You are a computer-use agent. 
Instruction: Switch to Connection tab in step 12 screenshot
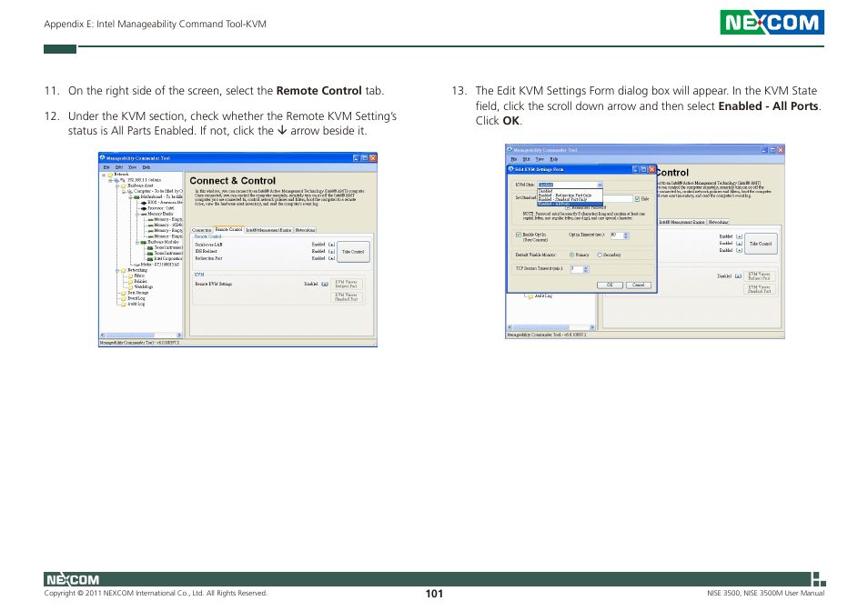pyautogui.click(x=201, y=230)
